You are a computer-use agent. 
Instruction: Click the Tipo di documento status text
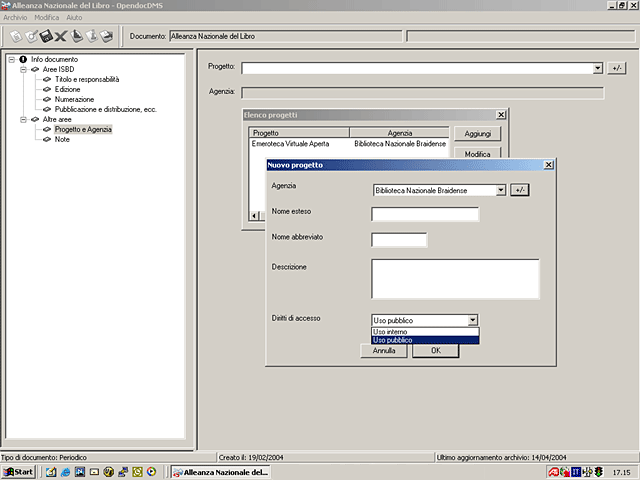[44, 458]
